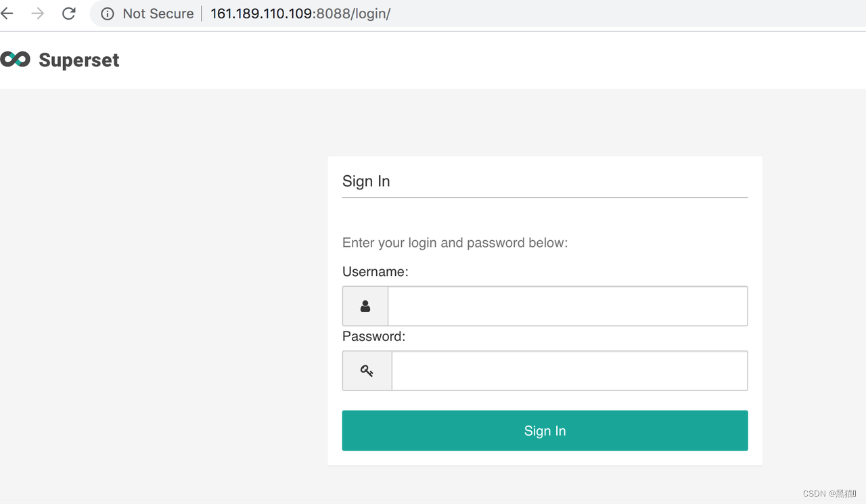
Task: Click the user silhouette icon beside Username
Action: [x=365, y=306]
